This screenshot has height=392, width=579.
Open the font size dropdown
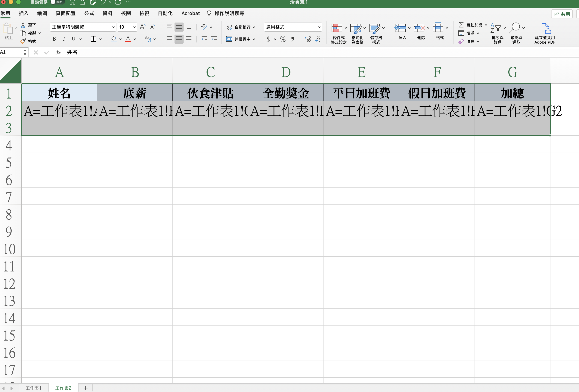coord(134,27)
